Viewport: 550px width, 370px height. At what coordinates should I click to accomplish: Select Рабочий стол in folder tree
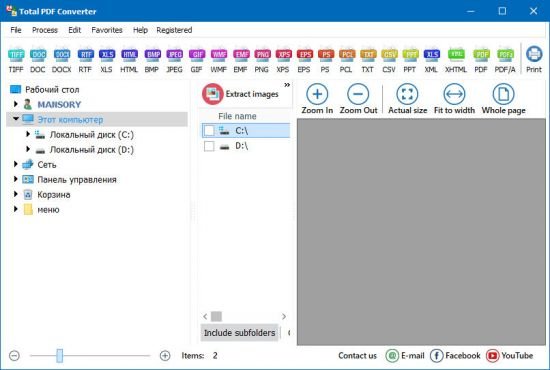coord(52,89)
